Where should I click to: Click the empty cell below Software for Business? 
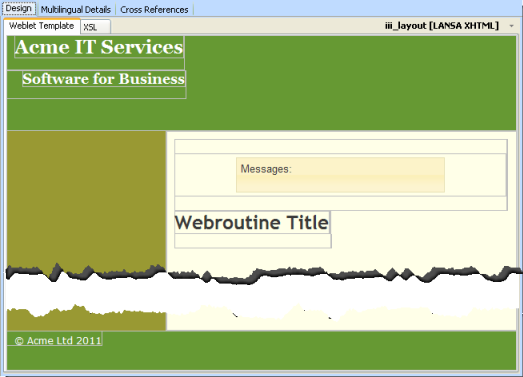tap(96, 93)
